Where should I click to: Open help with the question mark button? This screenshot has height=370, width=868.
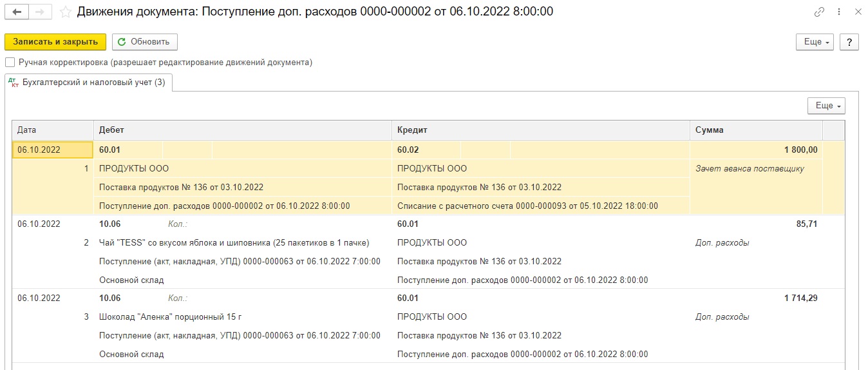(x=849, y=42)
